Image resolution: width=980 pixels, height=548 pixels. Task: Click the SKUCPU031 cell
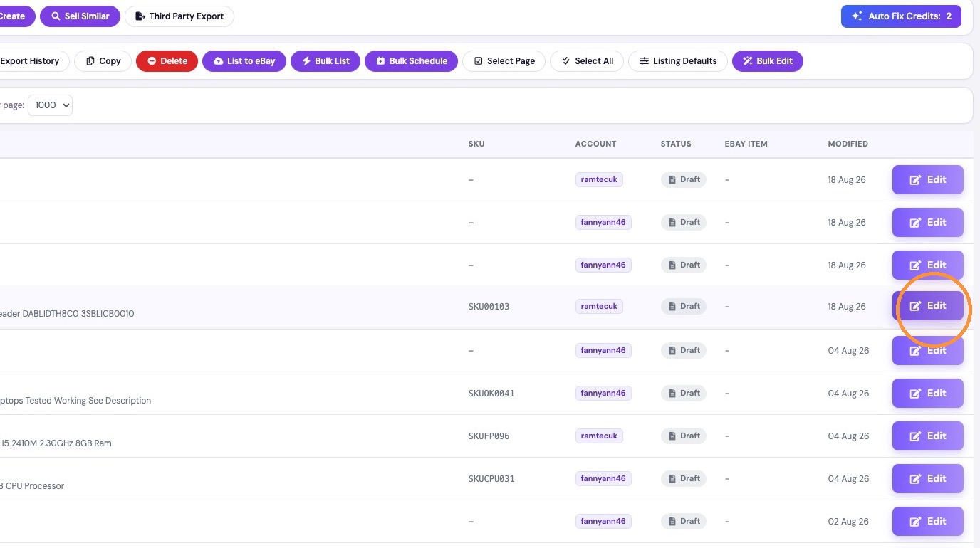[491, 479]
